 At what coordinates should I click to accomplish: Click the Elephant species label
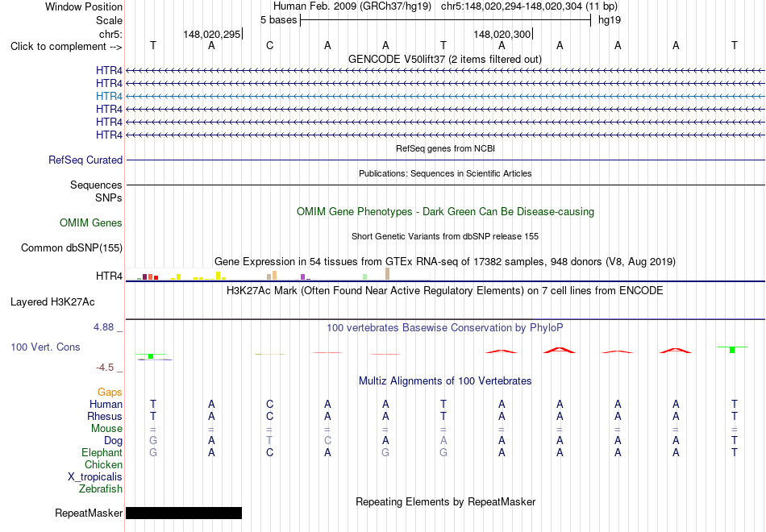pyautogui.click(x=102, y=452)
